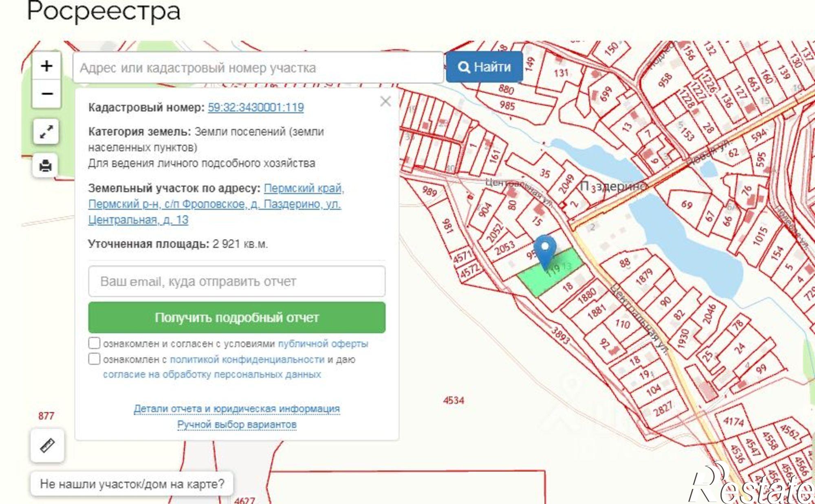Check the privacy policy consent checkbox
815x504 pixels.
94,359
